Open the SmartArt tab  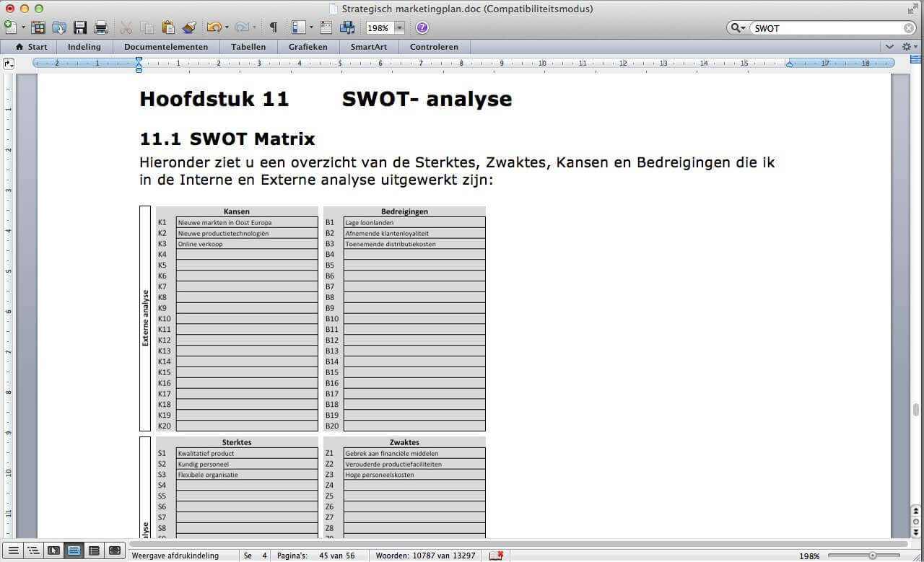point(369,46)
